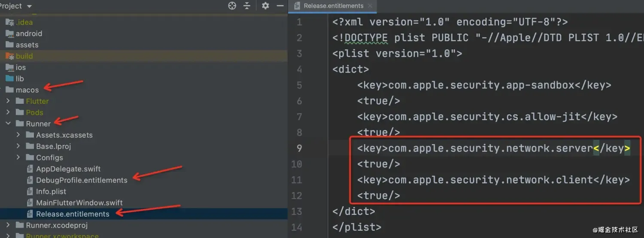The height and width of the screenshot is (238, 644).
Task: Switch to the Release.entitlements tab
Action: coord(333,6)
